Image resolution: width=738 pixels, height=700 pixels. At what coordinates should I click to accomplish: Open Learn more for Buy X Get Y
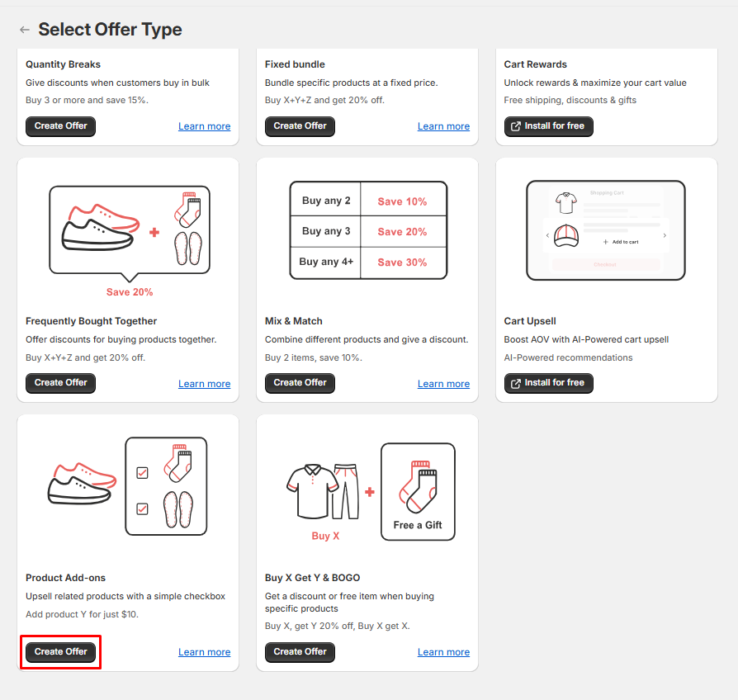(443, 652)
